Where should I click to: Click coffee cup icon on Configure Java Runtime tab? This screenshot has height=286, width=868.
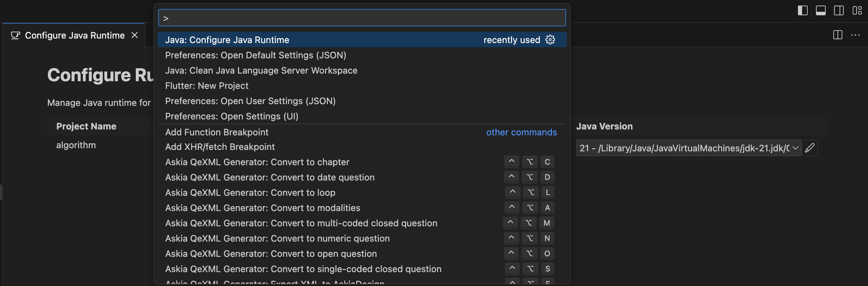tap(15, 35)
